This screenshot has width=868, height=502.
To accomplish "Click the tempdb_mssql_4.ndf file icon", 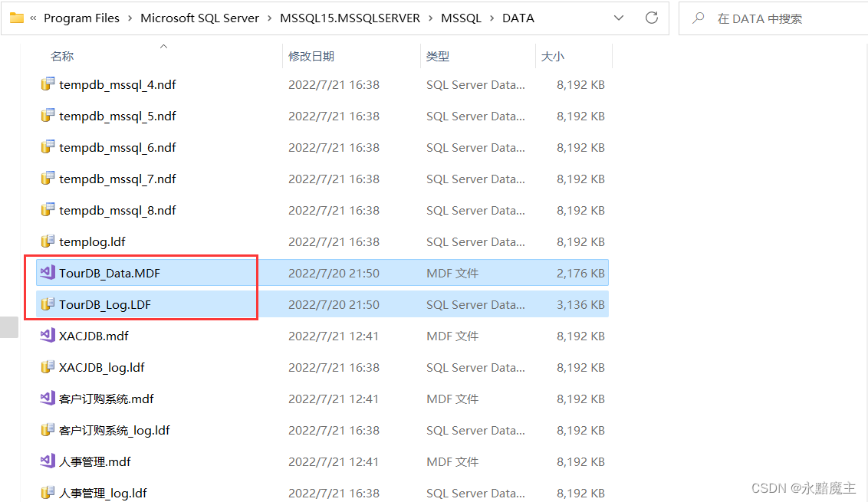I will point(48,84).
